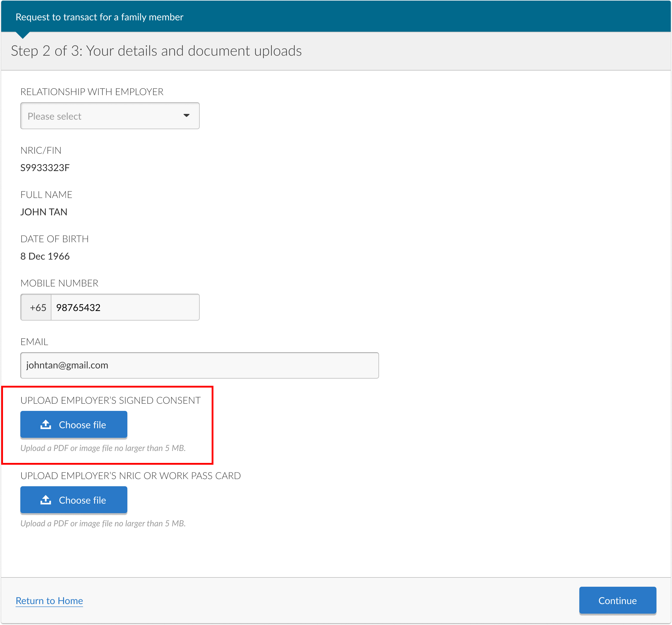Select the NRIC value S9933323F

pos(45,168)
